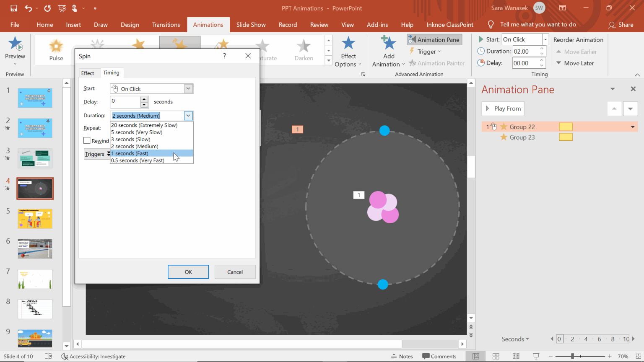Enable the Rewind option in Spin dialog

[88, 141]
